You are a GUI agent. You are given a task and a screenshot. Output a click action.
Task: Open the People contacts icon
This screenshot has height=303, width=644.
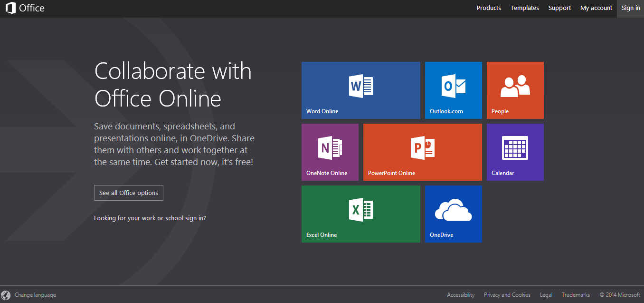(x=515, y=86)
